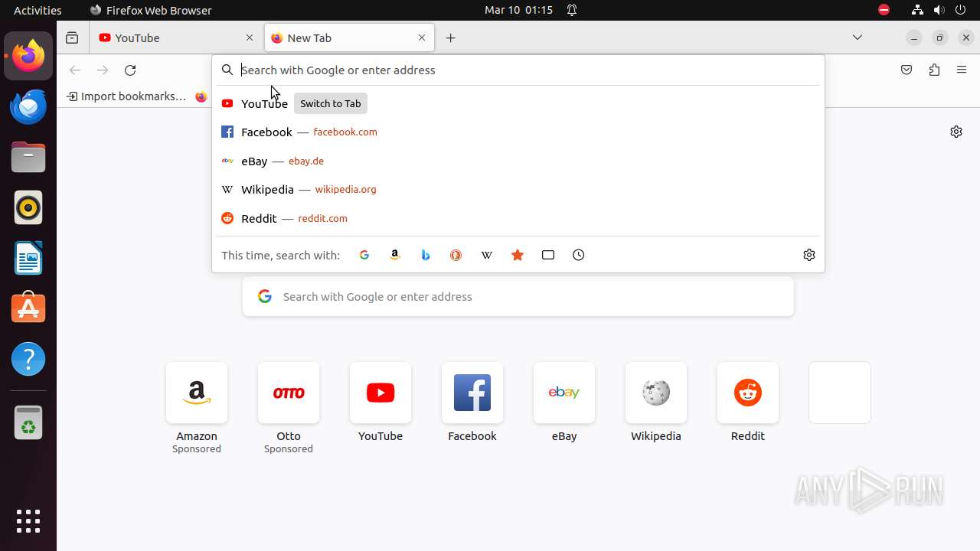The image size is (980, 551).
Task: Open Firefox View icon in tab bar
Action: (x=72, y=37)
